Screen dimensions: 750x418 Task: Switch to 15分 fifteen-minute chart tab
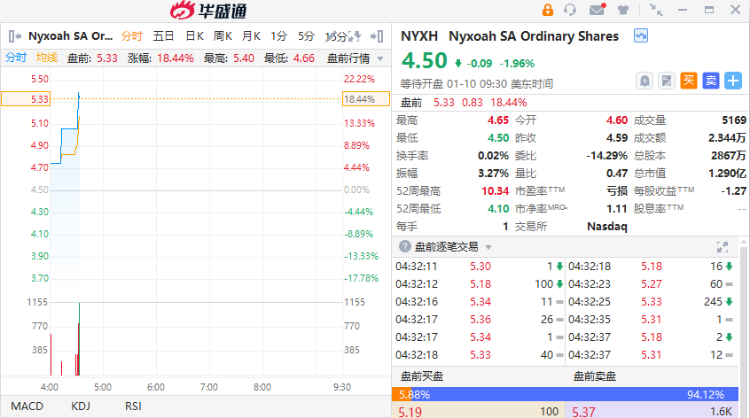click(335, 36)
